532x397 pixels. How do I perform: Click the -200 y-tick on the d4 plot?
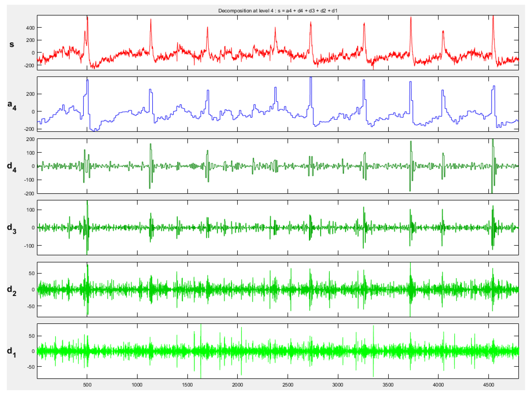pyautogui.click(x=29, y=193)
